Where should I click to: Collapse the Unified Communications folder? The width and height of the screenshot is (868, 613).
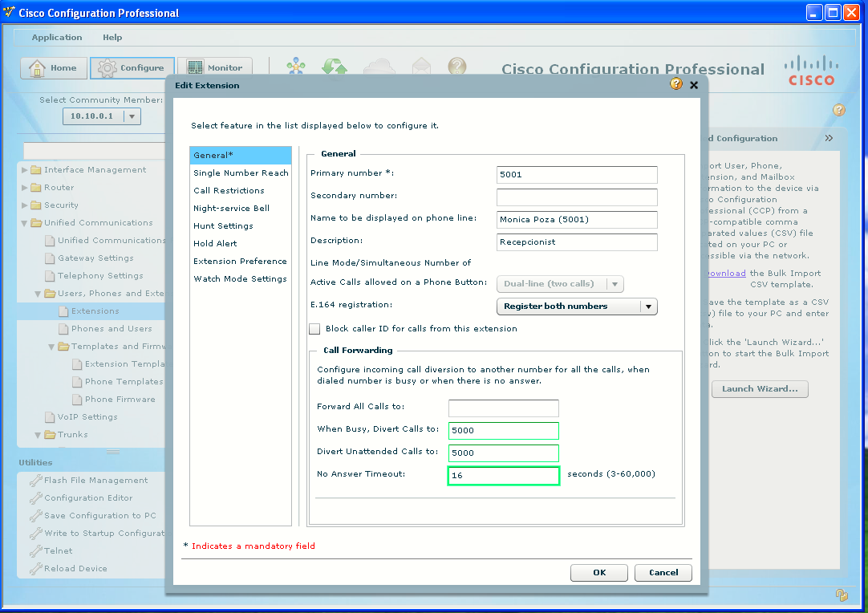point(24,223)
